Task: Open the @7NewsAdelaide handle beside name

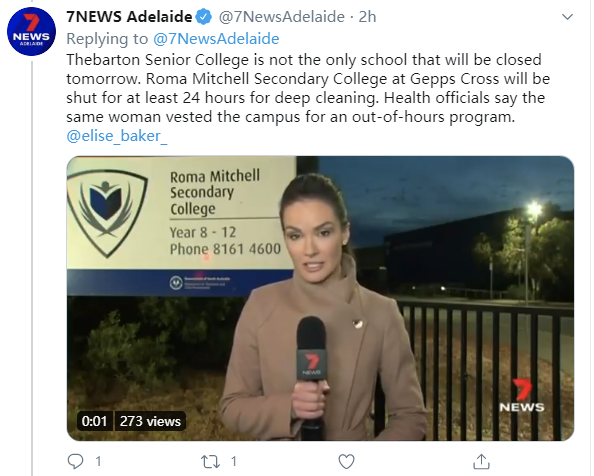Action: [x=282, y=17]
